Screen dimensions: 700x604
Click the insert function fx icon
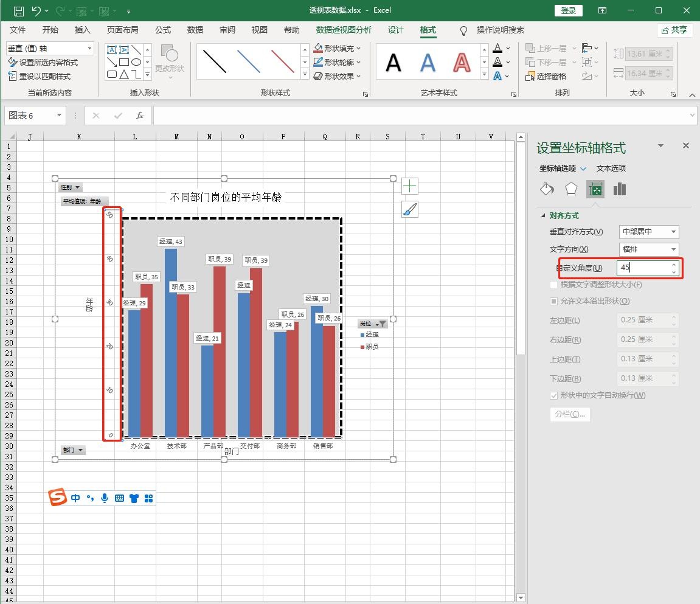(139, 116)
